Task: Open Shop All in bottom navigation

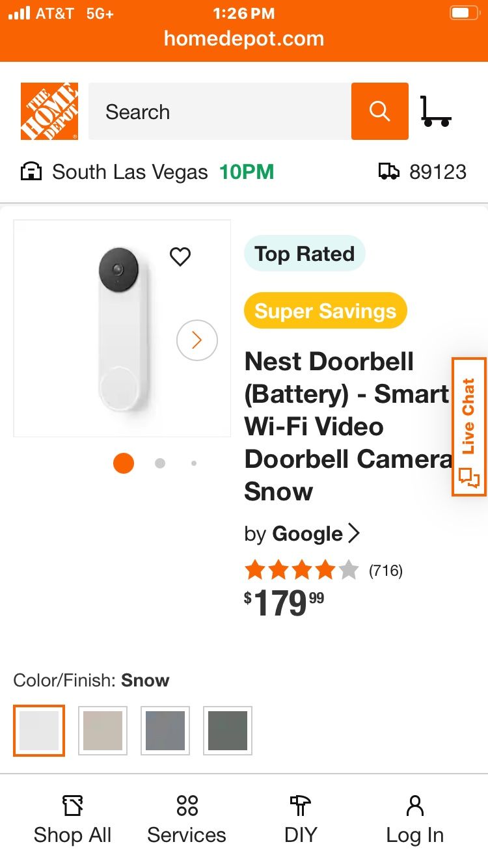Action: [x=72, y=820]
